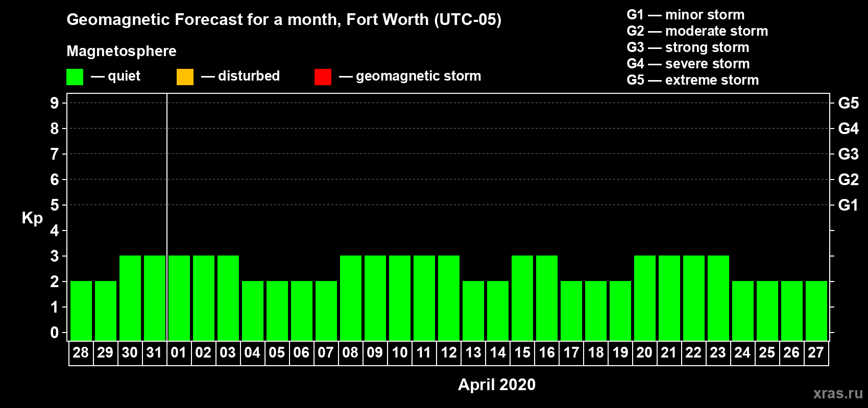Click the date cell 18

(x=595, y=353)
